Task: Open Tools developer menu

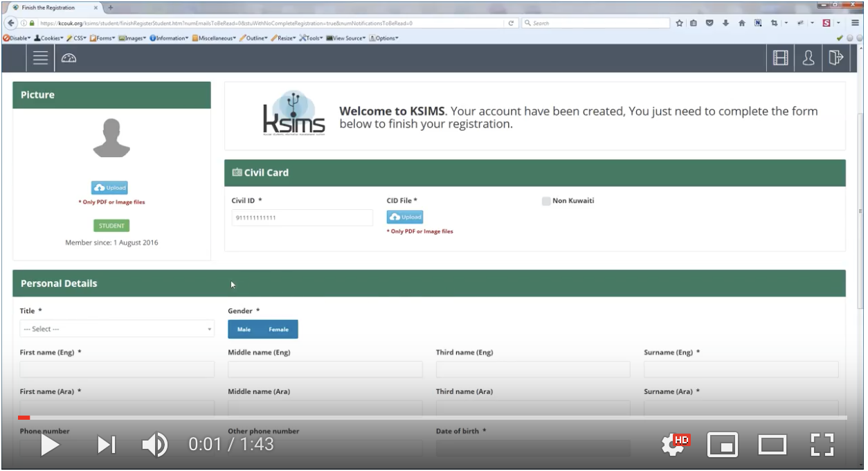Action: pos(312,38)
